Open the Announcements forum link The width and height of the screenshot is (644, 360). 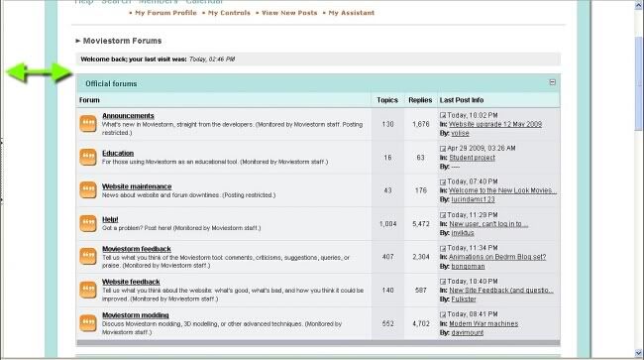pyautogui.click(x=128, y=116)
